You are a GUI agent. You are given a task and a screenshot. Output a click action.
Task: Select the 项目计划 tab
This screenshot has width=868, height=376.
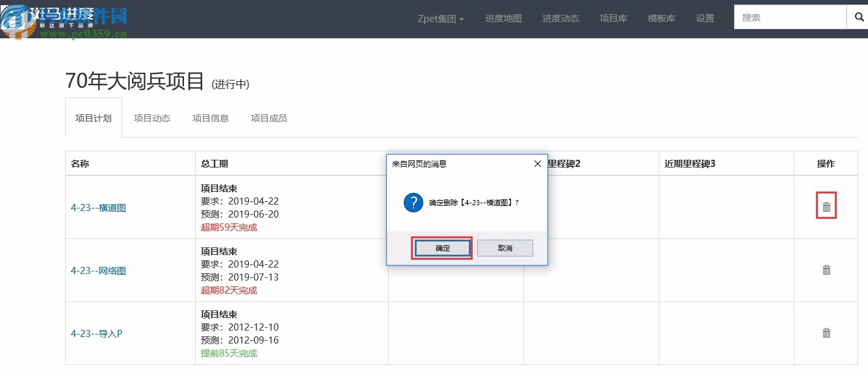tap(93, 118)
